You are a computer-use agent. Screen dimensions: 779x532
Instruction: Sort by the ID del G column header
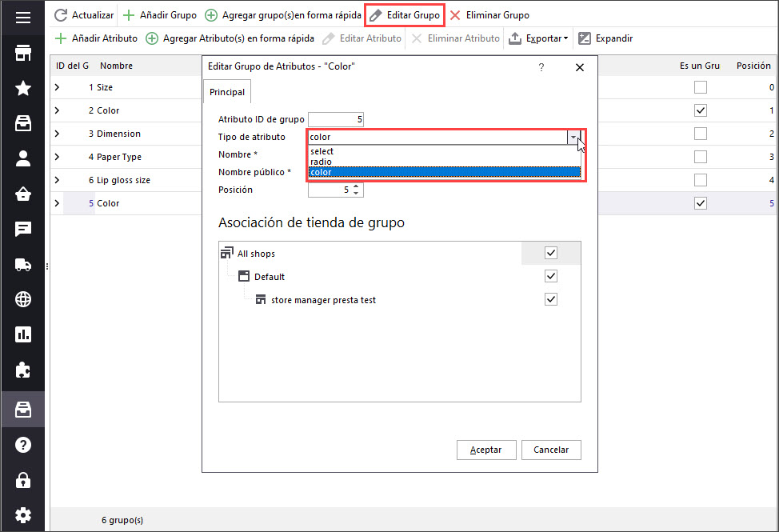coord(72,66)
